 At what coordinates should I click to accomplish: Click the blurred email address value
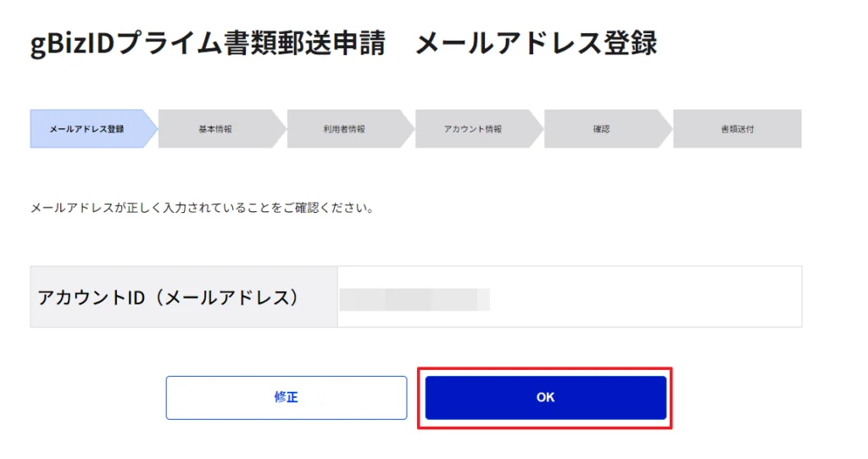tap(414, 299)
